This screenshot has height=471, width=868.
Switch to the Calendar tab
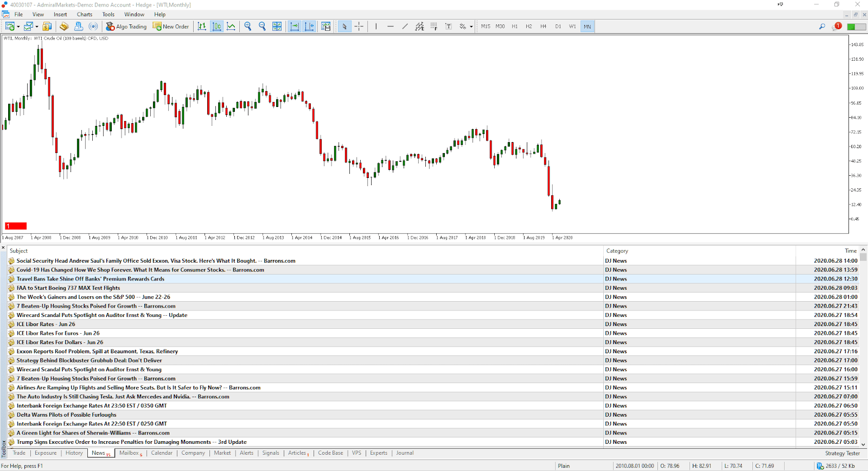(162, 453)
